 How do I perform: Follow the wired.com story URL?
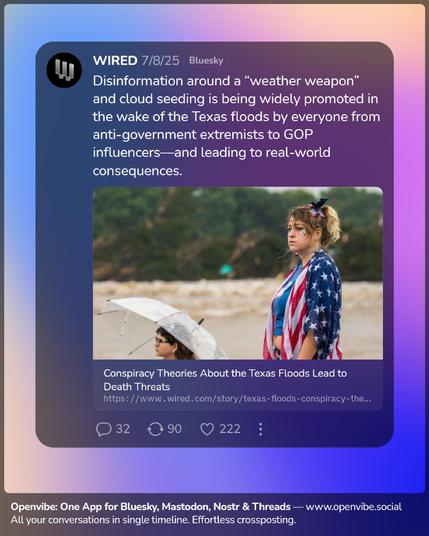tap(237, 399)
